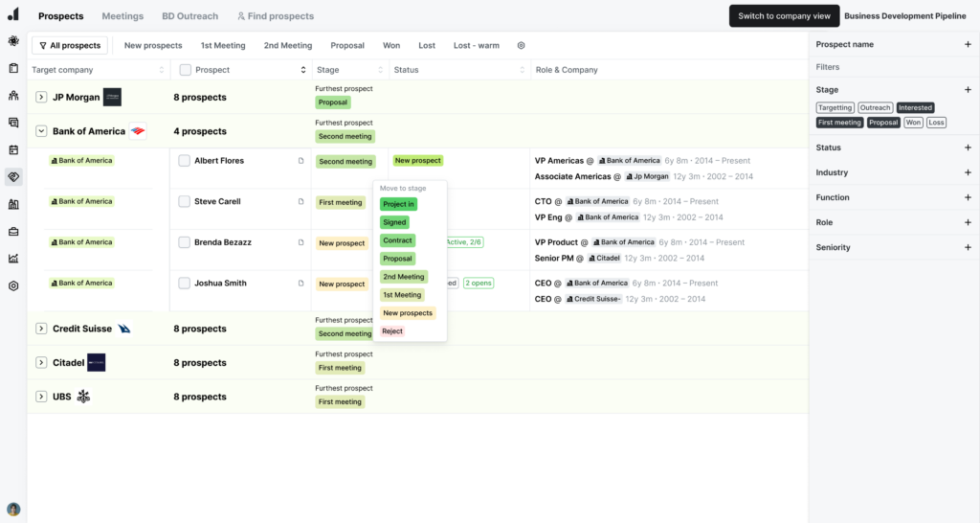Select the Albert Flores checkbox
The width and height of the screenshot is (980, 523).
tap(184, 161)
